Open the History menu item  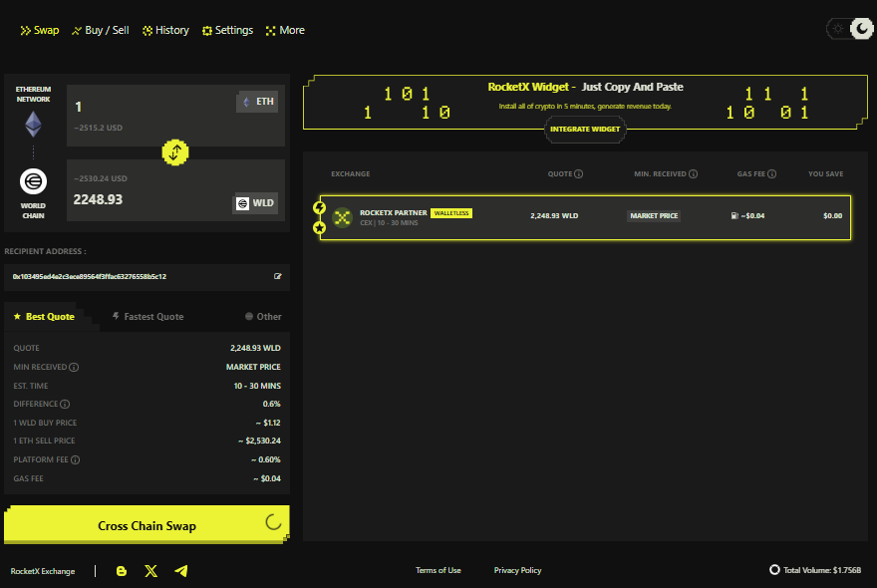coord(165,30)
